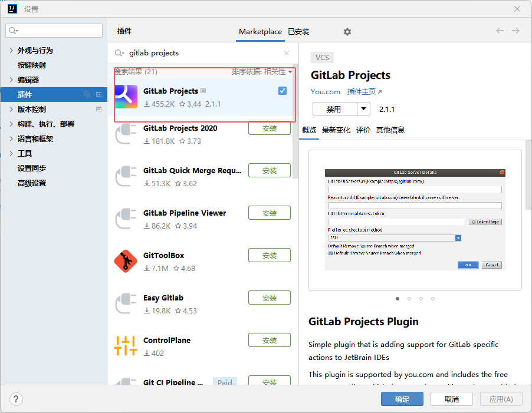Install the ControlPlane plugin
Viewport: 532px width, 413px height.
pyautogui.click(x=270, y=340)
